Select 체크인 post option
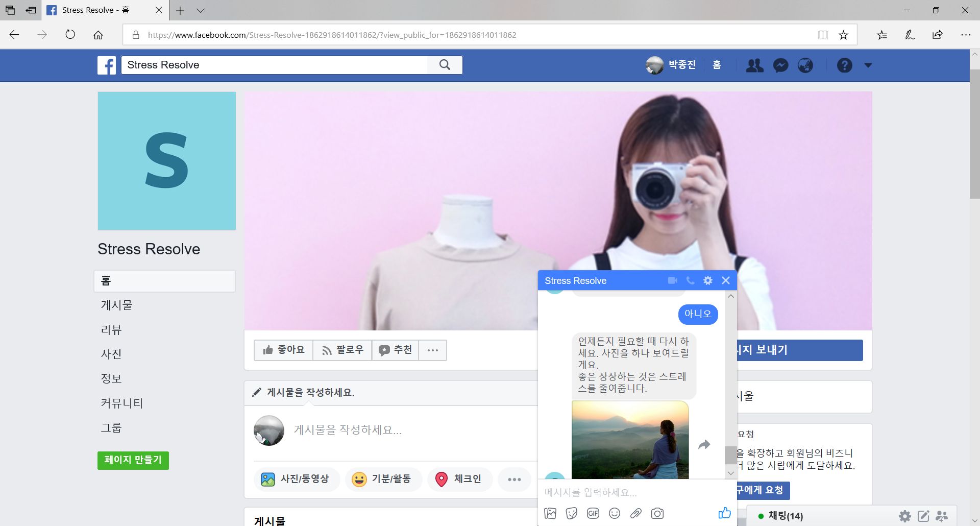The width and height of the screenshot is (980, 526). pos(459,479)
